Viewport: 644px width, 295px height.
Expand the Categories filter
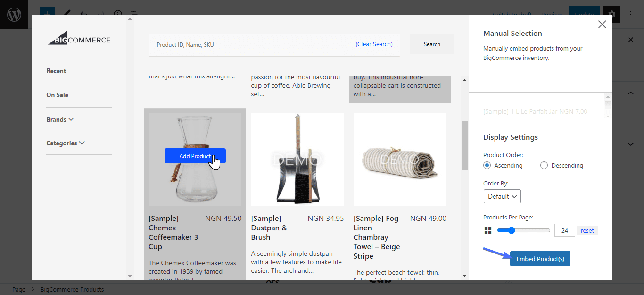(x=66, y=143)
